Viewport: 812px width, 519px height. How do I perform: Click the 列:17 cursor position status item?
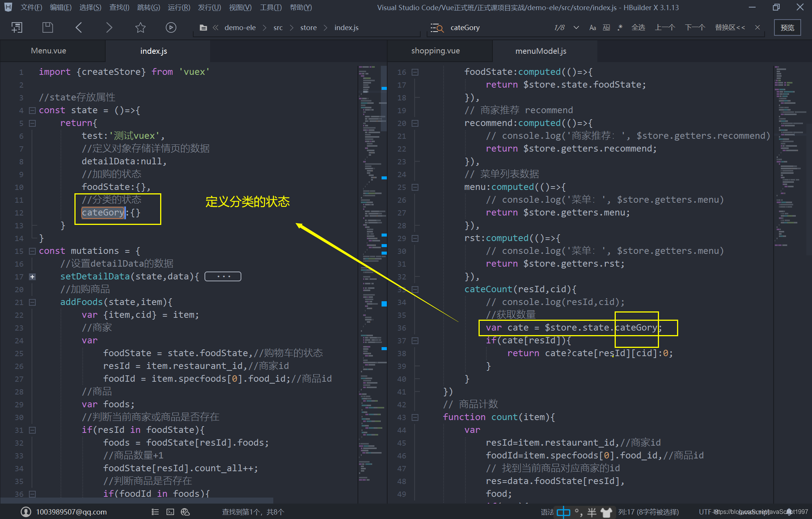648,512
